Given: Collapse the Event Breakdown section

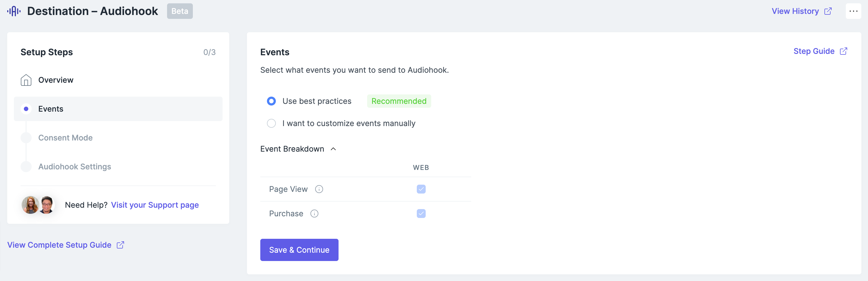Looking at the screenshot, I should pyautogui.click(x=333, y=149).
